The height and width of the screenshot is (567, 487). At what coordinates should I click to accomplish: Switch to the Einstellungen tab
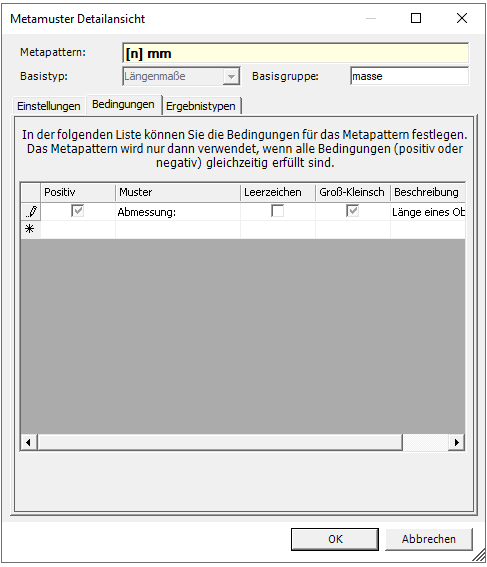[x=49, y=106]
